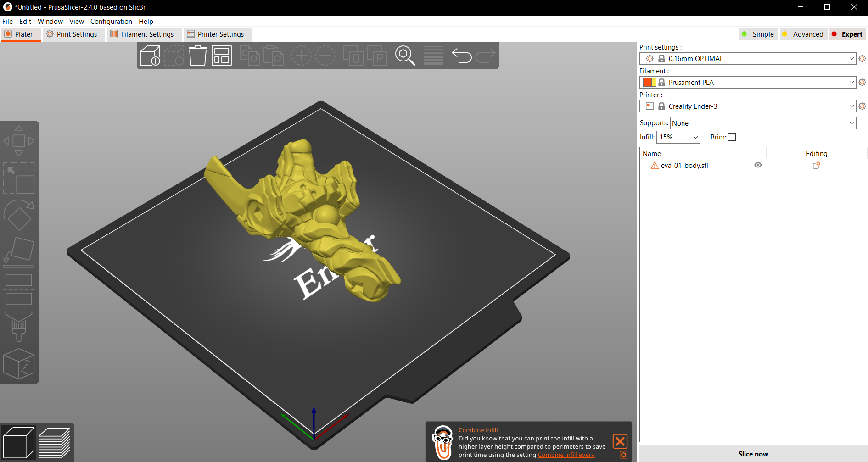
Task: Select the Paint-on supports brush tool
Action: (19, 327)
